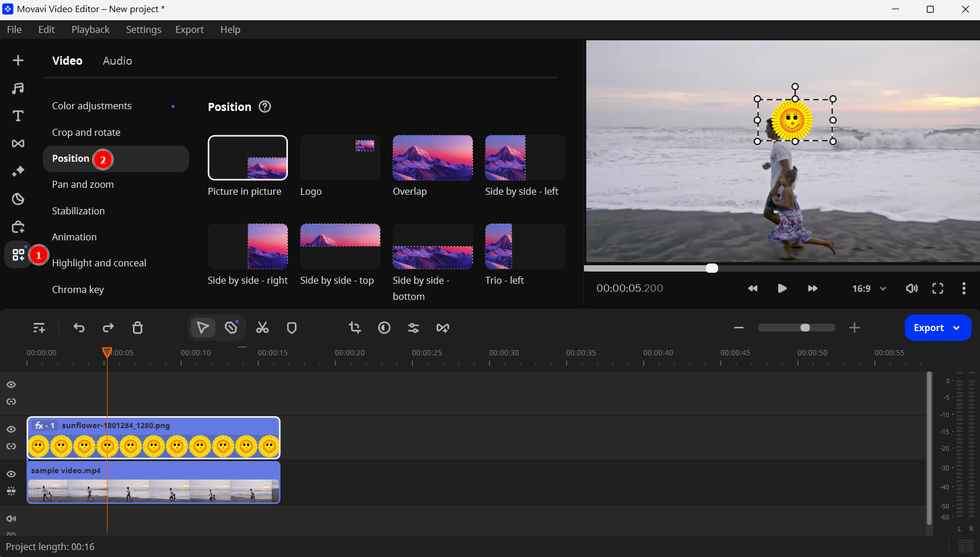Toggle visibility of the top empty track
Image resolution: width=980 pixels, height=557 pixels.
(11, 385)
